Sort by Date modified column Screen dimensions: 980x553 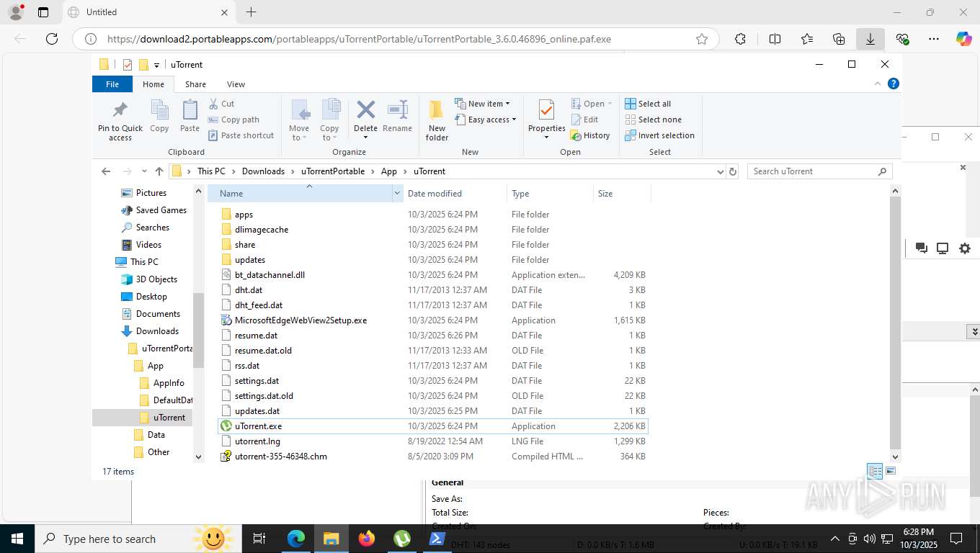point(455,193)
